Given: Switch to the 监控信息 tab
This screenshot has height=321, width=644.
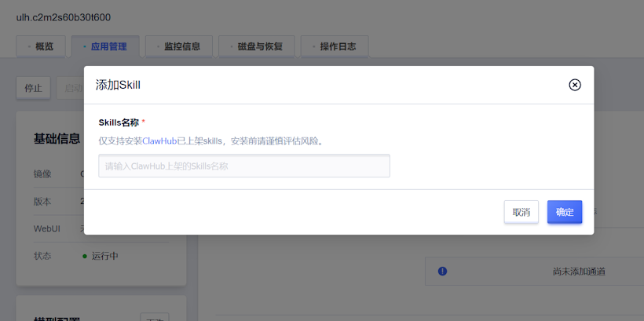Looking at the screenshot, I should [178, 46].
